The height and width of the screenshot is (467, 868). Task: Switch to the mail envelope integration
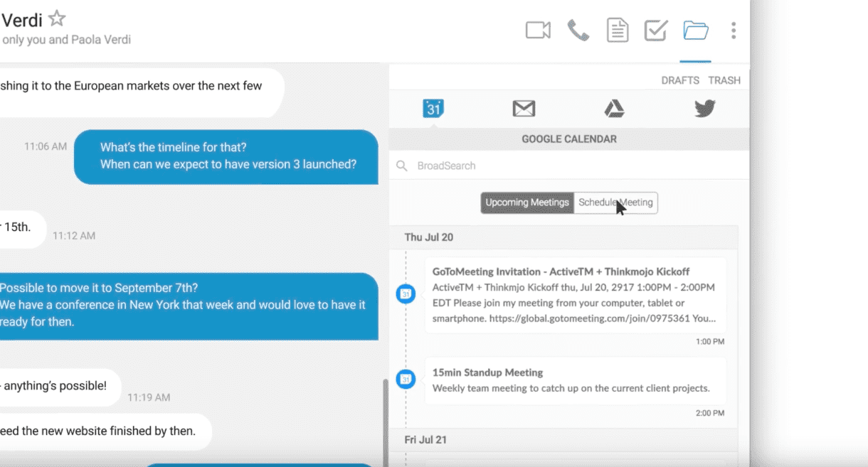tap(524, 108)
